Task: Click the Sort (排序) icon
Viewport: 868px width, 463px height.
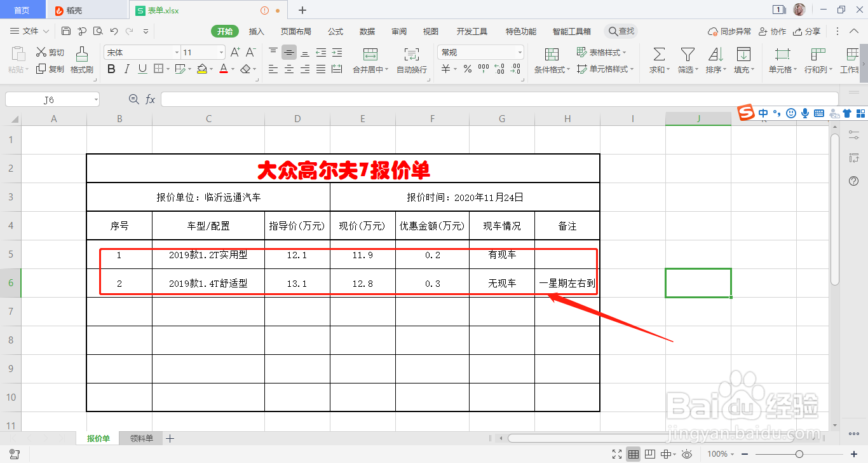Action: 715,54
